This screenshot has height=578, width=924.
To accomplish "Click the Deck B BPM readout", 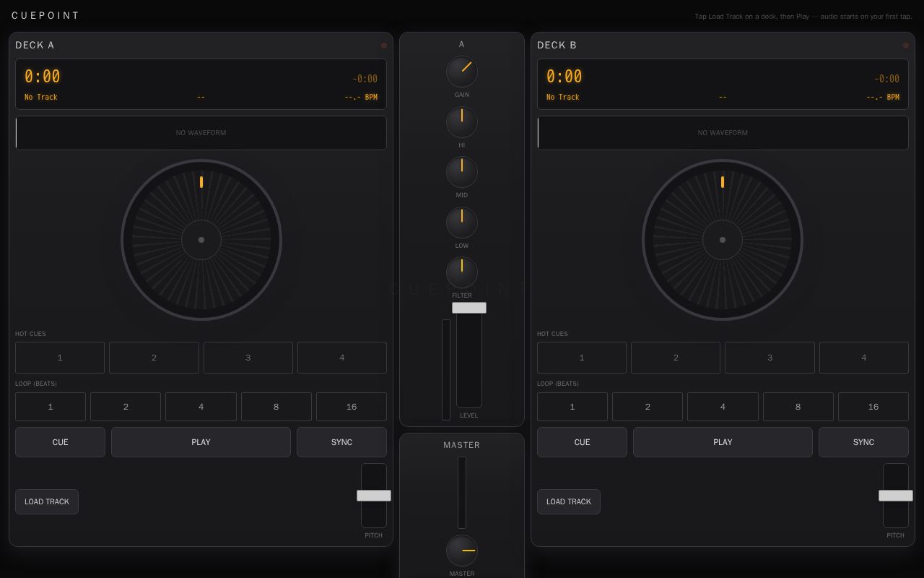I will pos(883,97).
